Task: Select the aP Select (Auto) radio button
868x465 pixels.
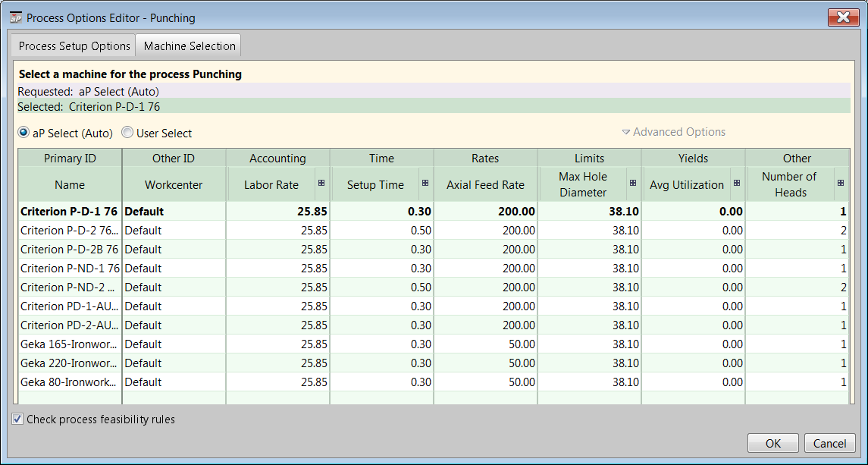Action: click(24, 133)
